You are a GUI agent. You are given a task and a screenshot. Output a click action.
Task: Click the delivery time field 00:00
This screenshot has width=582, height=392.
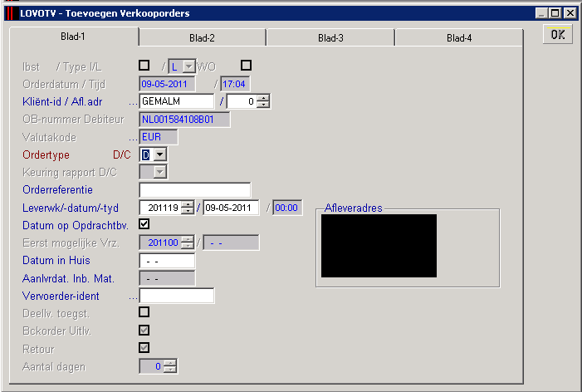(x=287, y=208)
